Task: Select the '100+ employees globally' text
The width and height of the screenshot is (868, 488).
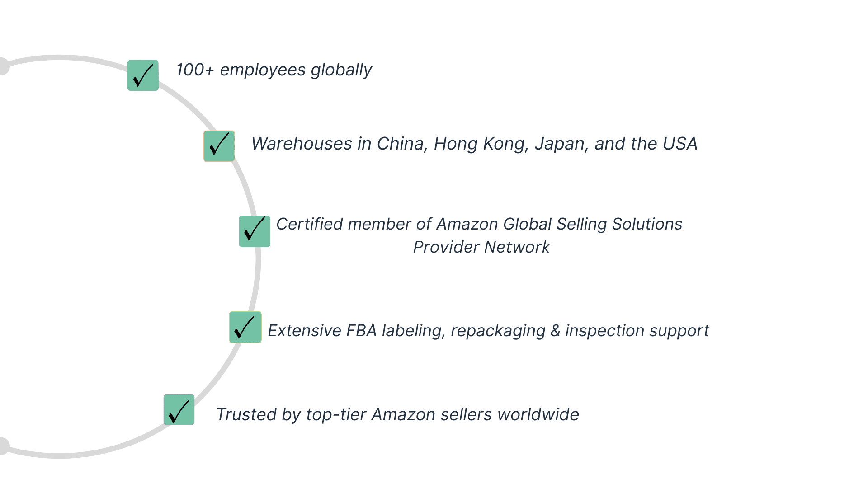Action: click(274, 70)
